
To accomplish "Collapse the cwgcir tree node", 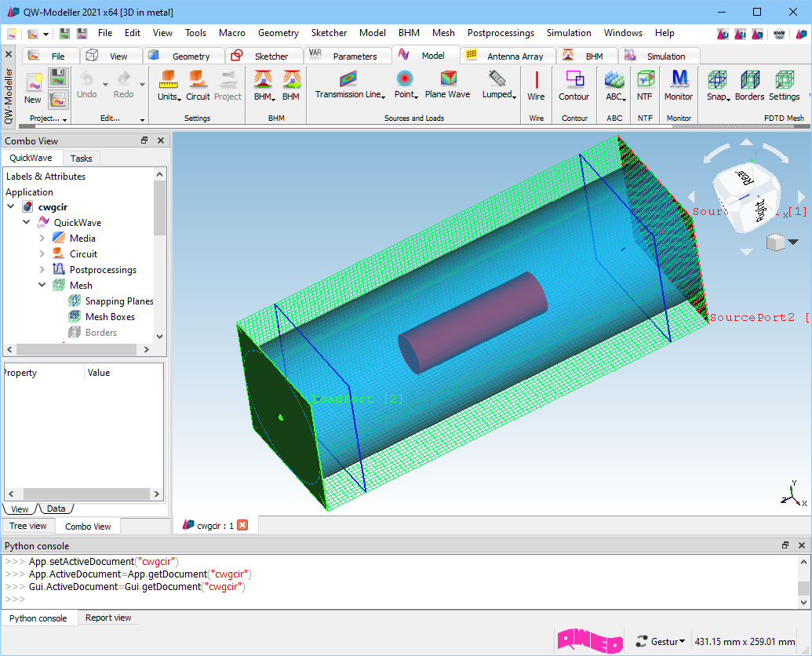I will tap(11, 206).
